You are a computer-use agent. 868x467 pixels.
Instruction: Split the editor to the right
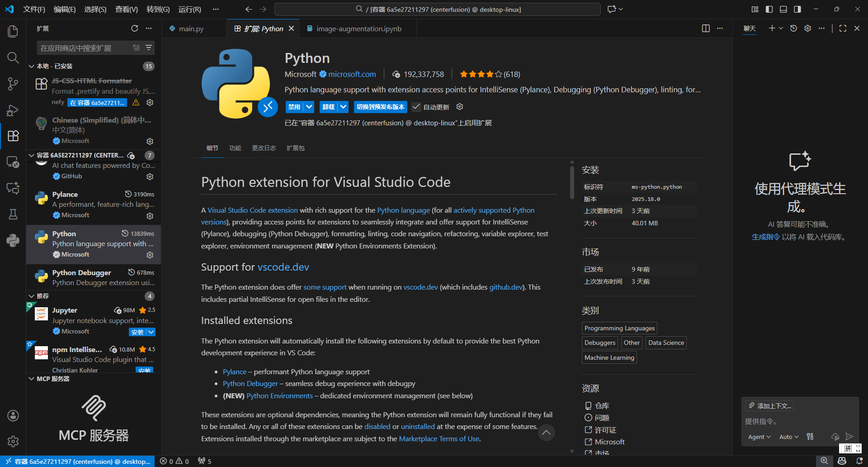[705, 29]
